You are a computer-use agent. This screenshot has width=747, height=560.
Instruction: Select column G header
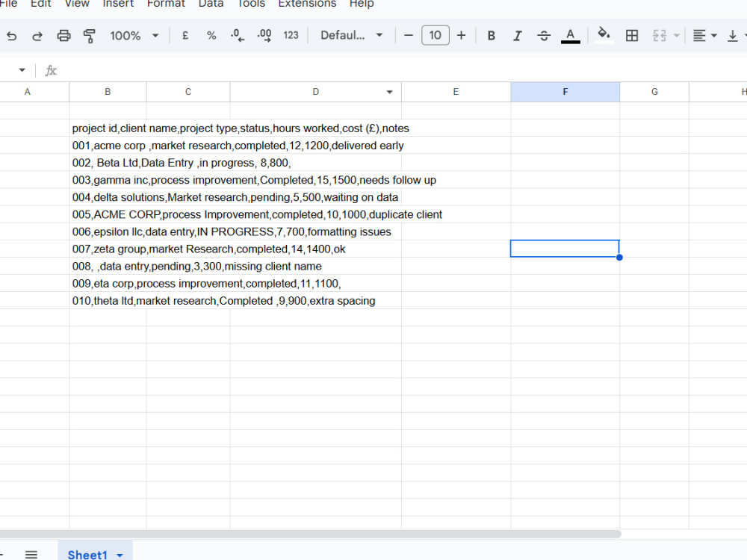(654, 92)
